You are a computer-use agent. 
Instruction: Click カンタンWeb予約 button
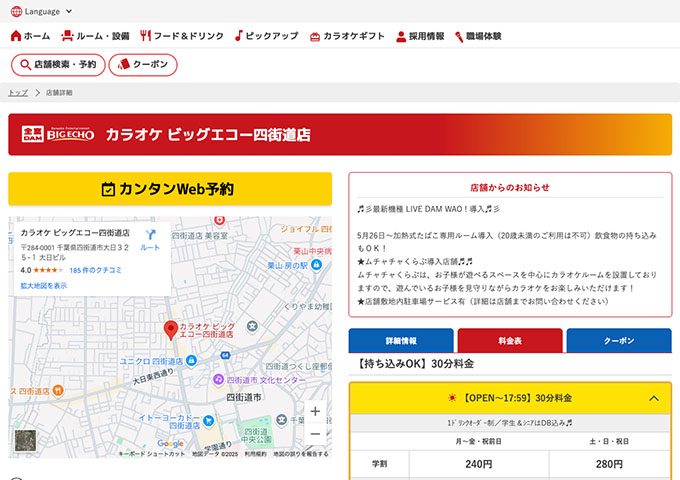[170, 189]
